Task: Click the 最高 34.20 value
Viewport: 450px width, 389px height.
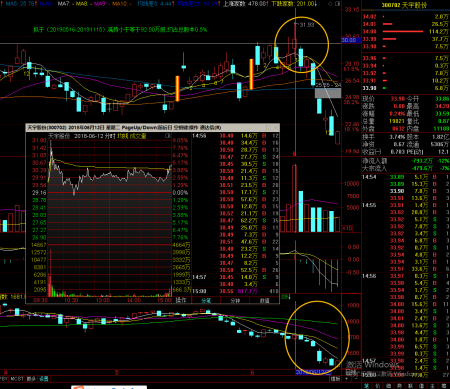Action: click(442, 106)
